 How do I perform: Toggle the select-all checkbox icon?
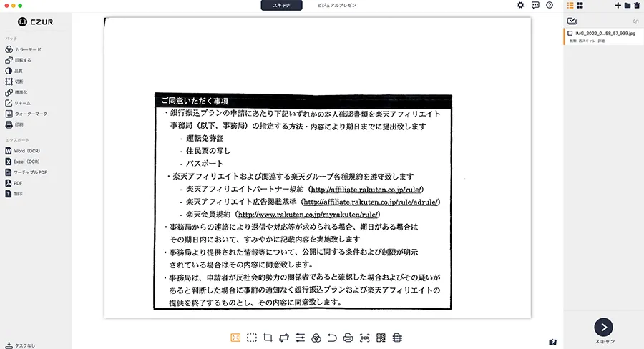point(572,21)
